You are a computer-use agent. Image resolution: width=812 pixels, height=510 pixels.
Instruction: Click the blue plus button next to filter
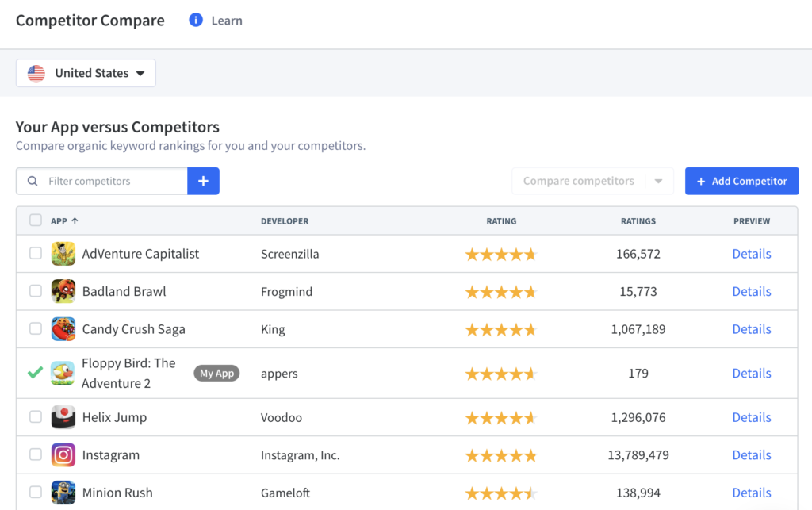point(204,181)
